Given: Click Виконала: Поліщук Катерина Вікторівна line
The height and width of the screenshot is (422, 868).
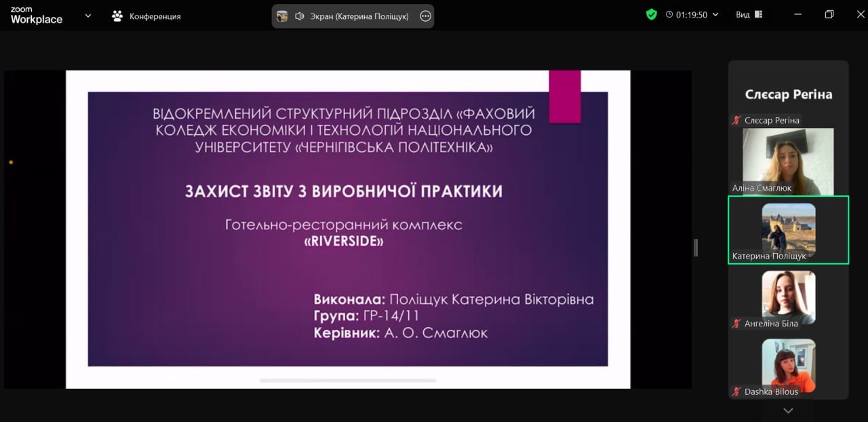Looking at the screenshot, I should (x=454, y=299).
